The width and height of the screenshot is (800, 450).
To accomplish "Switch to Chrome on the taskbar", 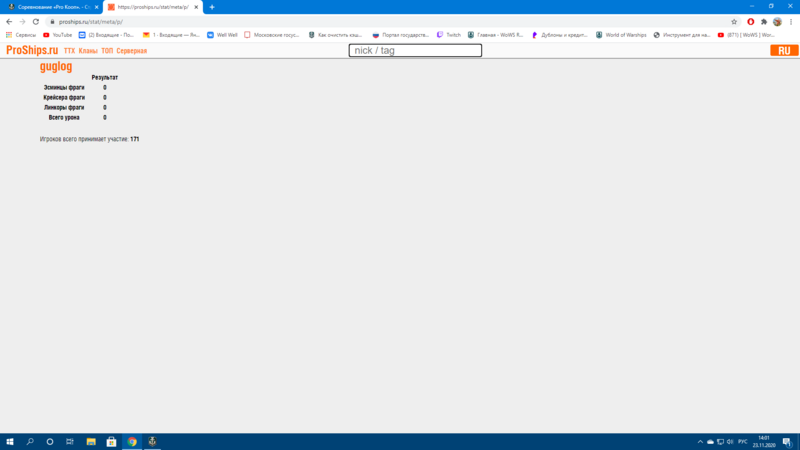I will (x=132, y=442).
